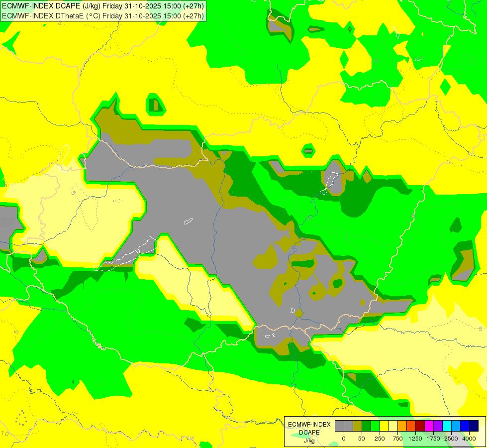Click the red-orange legend swatch
Screen dimensions: 487x448
point(411,426)
